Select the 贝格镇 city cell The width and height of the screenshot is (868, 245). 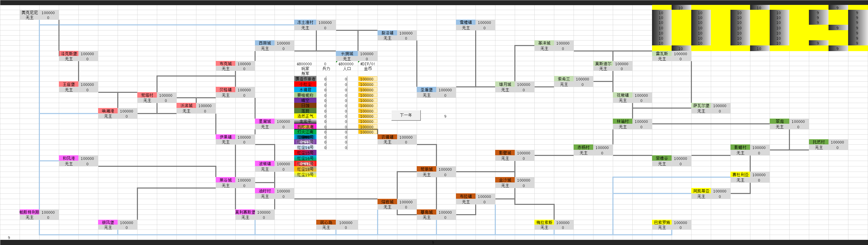226,90
